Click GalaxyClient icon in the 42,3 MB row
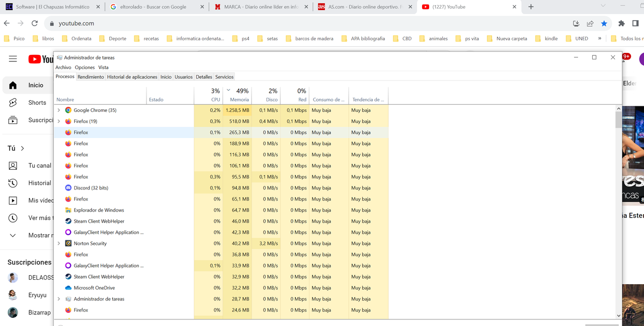Viewport: 644px width, 326px height. coord(68,232)
